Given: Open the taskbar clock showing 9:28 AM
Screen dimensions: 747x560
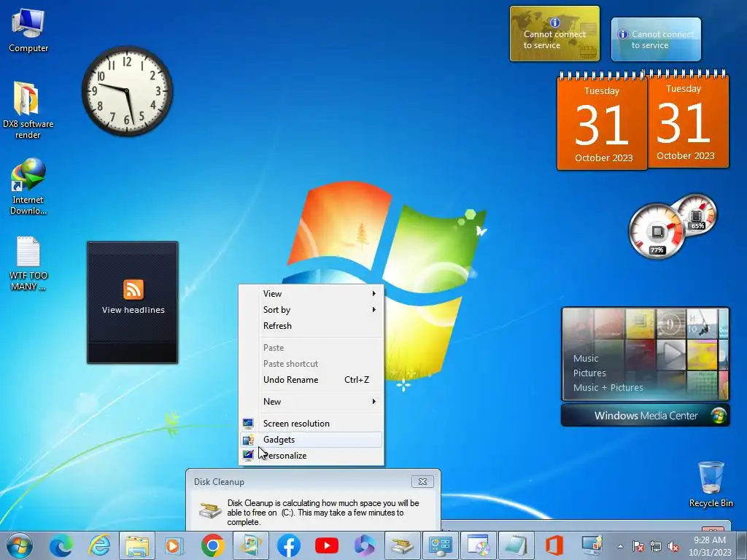Looking at the screenshot, I should [x=710, y=546].
